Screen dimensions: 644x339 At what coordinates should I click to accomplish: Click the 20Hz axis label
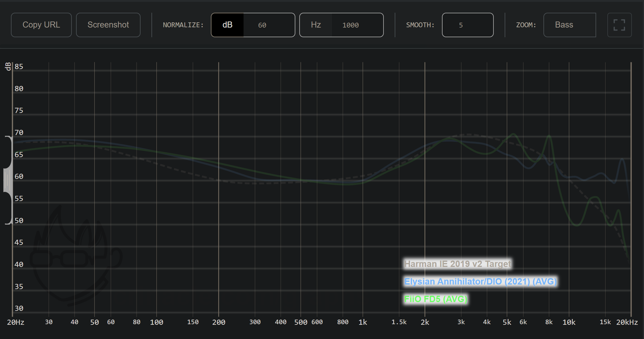(x=16, y=322)
